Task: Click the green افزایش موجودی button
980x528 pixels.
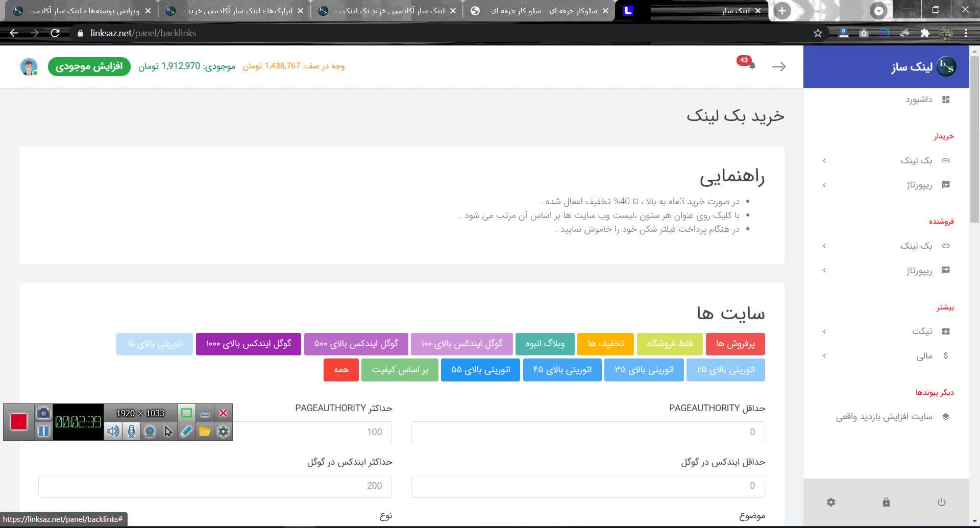Action: pyautogui.click(x=89, y=66)
